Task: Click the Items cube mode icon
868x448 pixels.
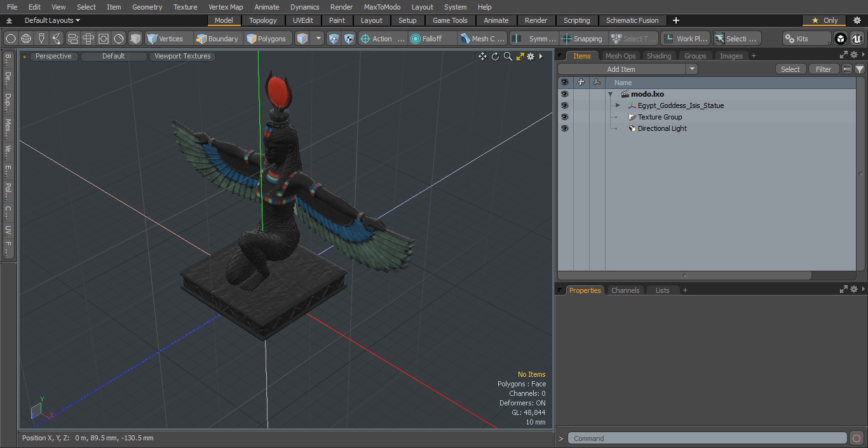Action: (x=302, y=39)
